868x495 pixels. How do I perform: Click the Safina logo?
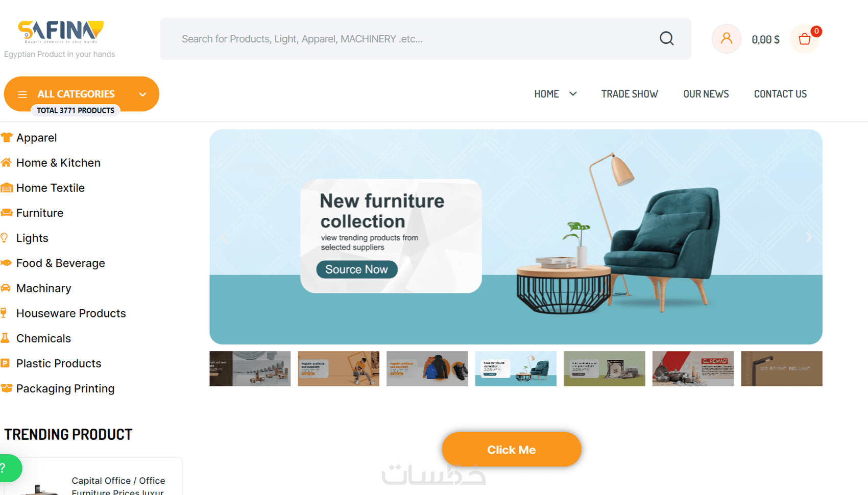[60, 32]
